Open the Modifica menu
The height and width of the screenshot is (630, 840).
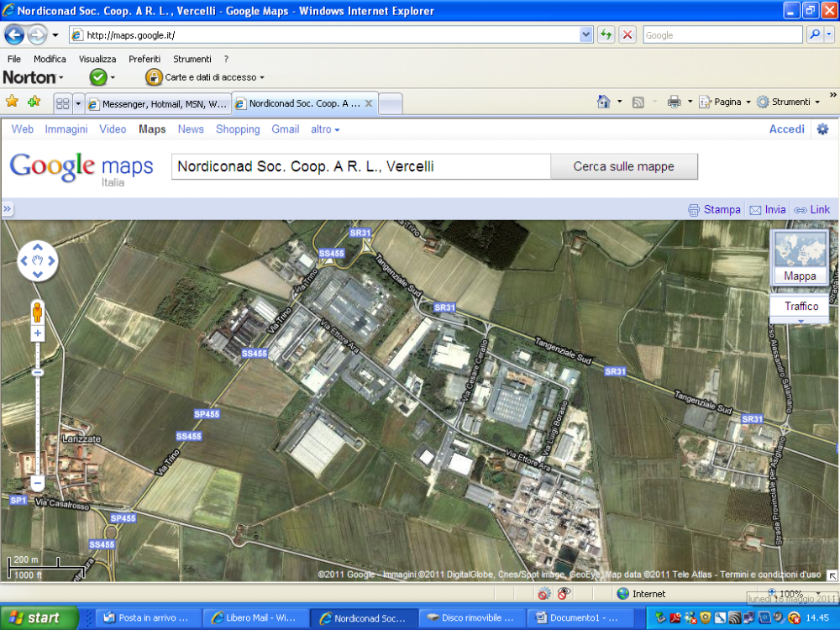(50, 59)
